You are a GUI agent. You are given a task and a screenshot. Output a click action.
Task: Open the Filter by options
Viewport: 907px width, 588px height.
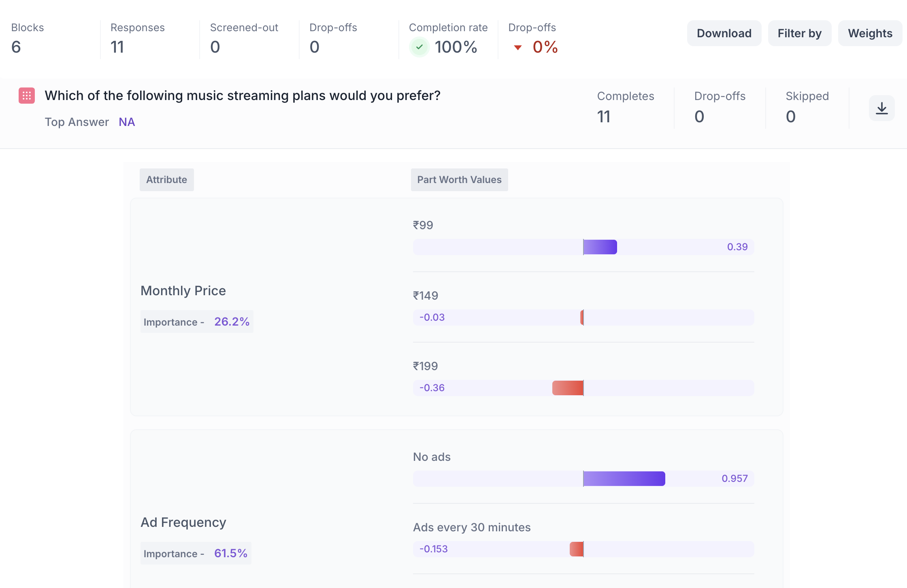[799, 33]
